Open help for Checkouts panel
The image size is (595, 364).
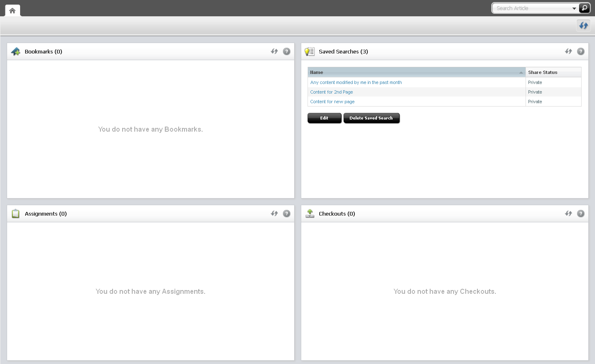[x=581, y=214]
